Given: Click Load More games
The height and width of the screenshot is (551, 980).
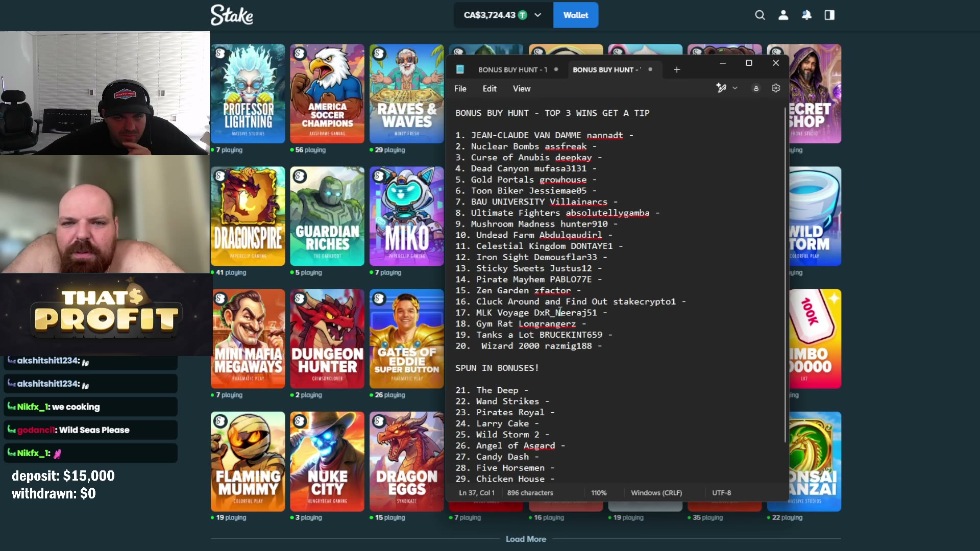Looking at the screenshot, I should click(526, 539).
